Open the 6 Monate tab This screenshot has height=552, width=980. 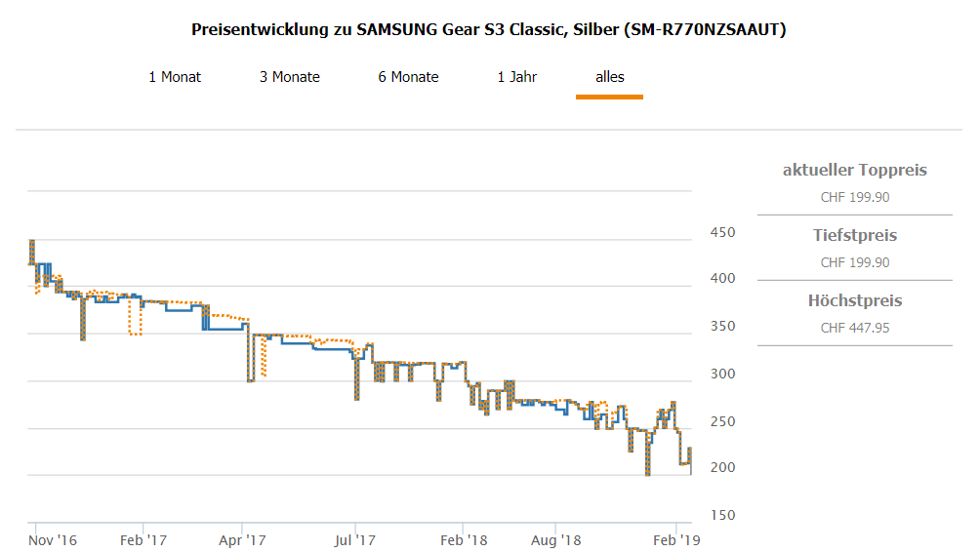(409, 77)
